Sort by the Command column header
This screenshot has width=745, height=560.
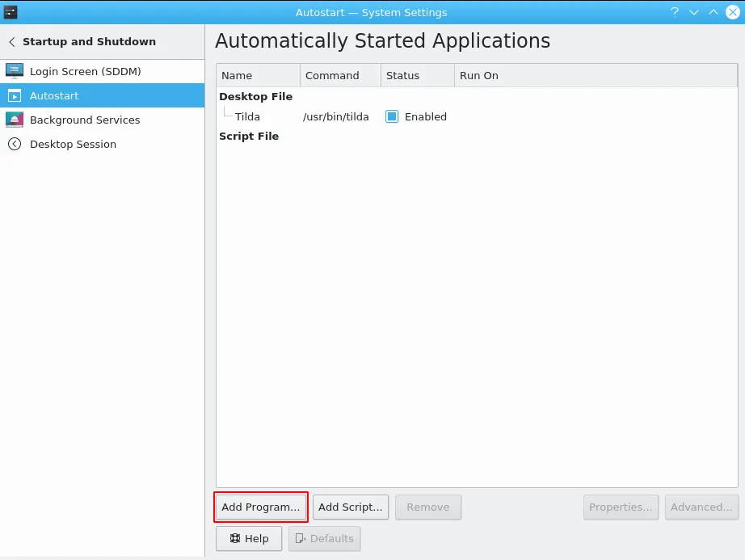339,75
